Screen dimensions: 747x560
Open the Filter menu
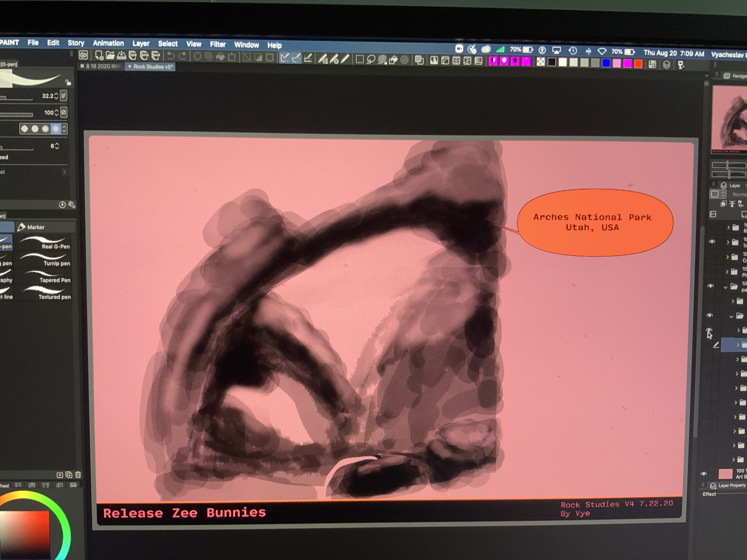click(218, 44)
